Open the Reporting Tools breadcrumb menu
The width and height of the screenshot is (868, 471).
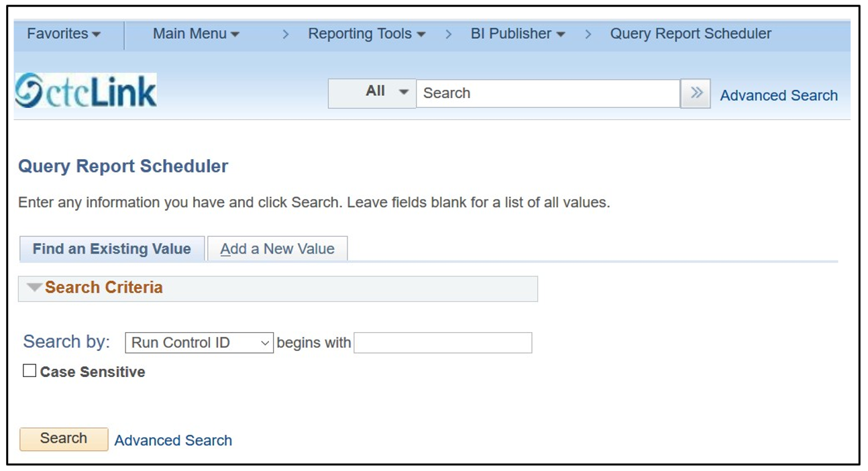(x=366, y=34)
